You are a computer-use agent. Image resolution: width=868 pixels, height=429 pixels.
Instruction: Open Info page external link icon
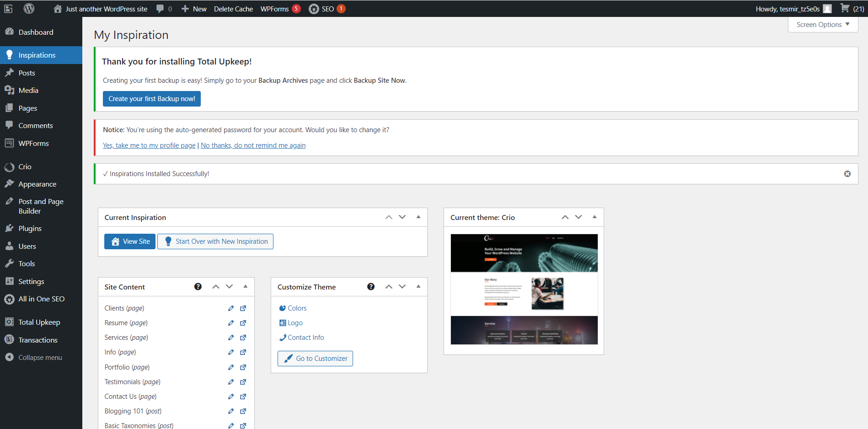click(x=243, y=352)
